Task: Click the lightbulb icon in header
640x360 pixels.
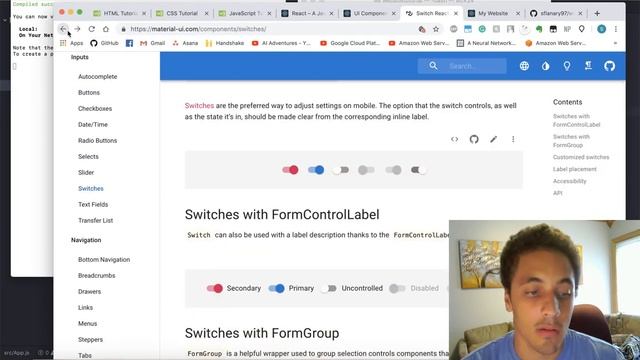Action: (567, 66)
